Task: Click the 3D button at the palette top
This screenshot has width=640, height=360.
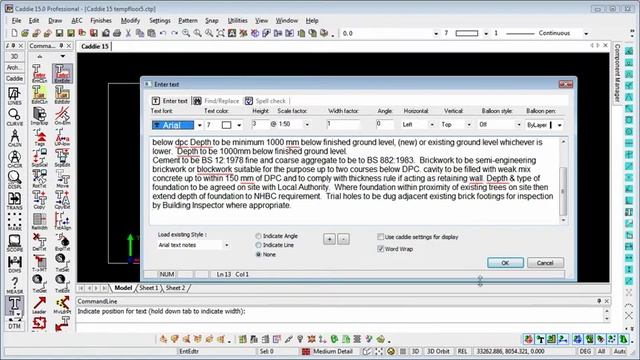Action: 14,56
